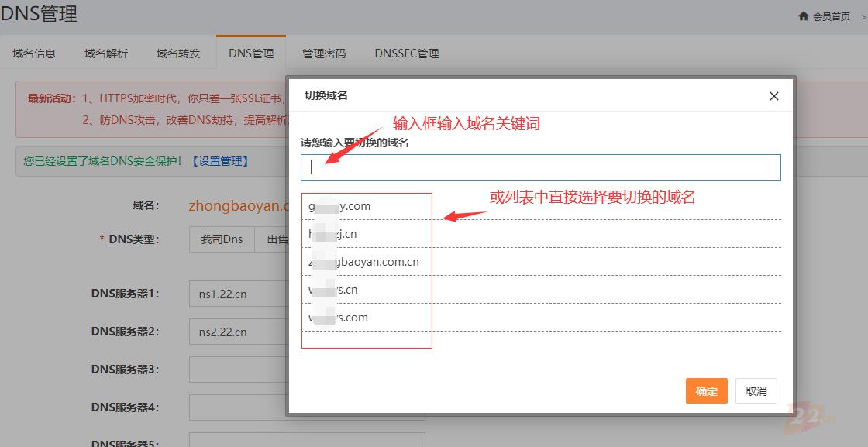868x447 pixels.
Task: Switch to the 域名信息 tab
Action: [x=34, y=53]
